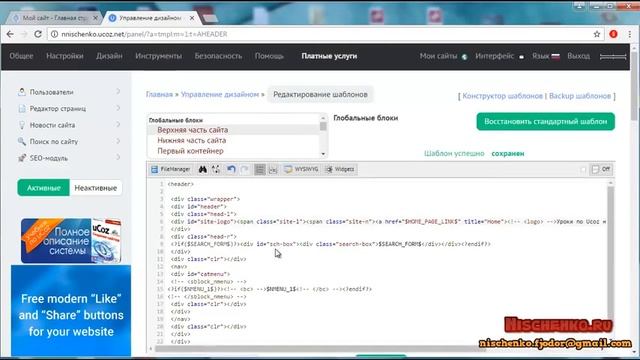
Task: Click the red extension icon in browser toolbar
Action: coord(613,34)
